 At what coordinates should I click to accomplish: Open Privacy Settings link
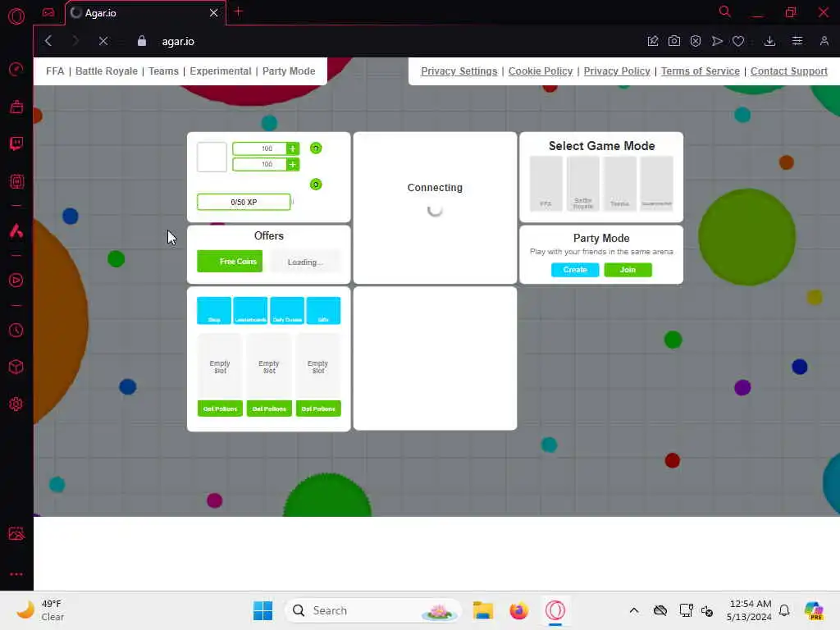[459, 71]
